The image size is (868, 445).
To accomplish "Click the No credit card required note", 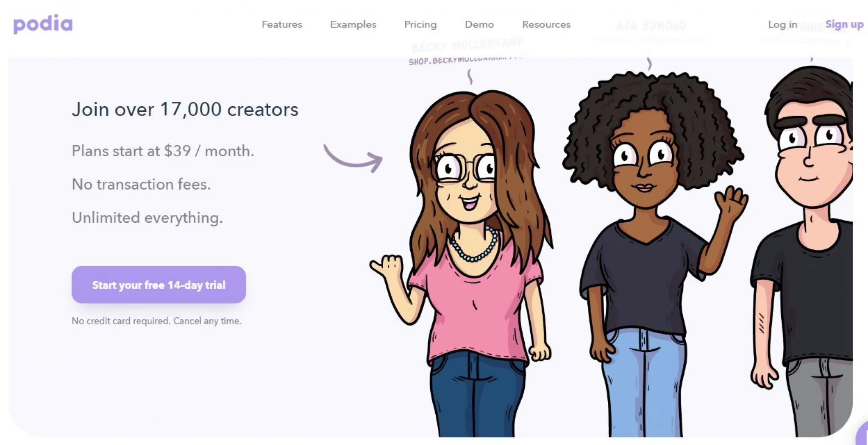I will tap(156, 321).
